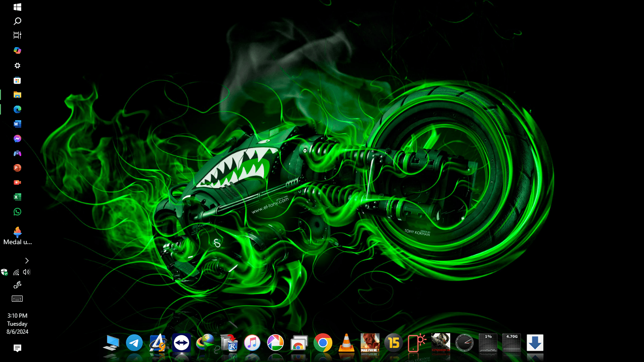This screenshot has height=362, width=644.
Task: Open Windows Security tray icon
Action: point(5,272)
